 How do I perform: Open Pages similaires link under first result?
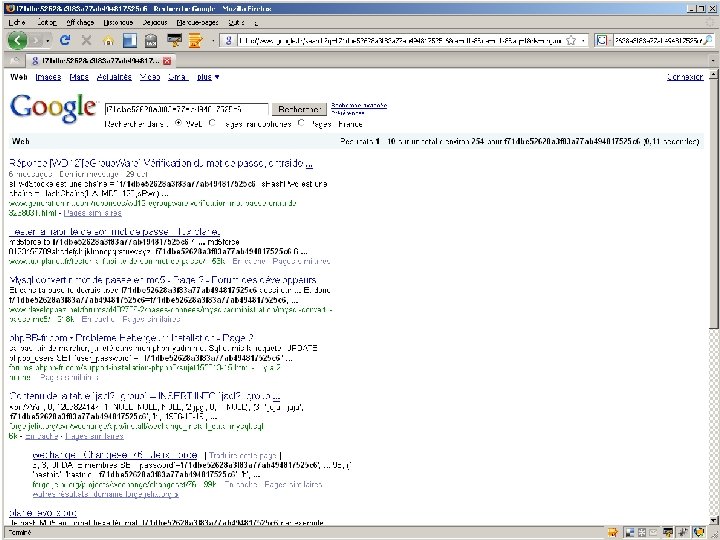click(x=93, y=213)
